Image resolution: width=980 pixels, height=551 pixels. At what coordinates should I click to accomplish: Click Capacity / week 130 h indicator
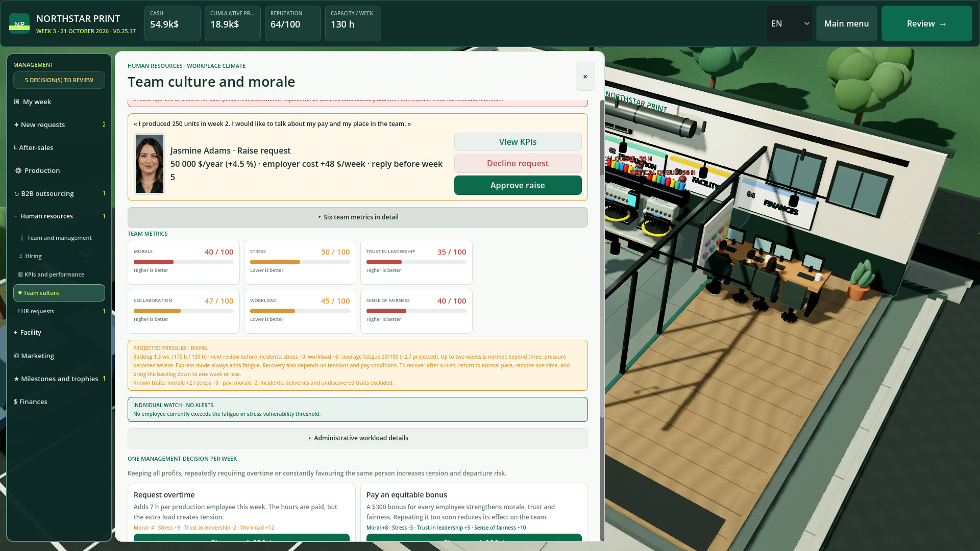[x=353, y=23]
